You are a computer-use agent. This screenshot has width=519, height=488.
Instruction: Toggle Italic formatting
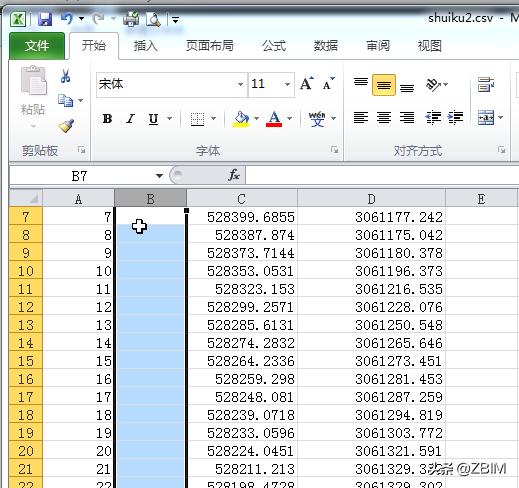tap(130, 118)
